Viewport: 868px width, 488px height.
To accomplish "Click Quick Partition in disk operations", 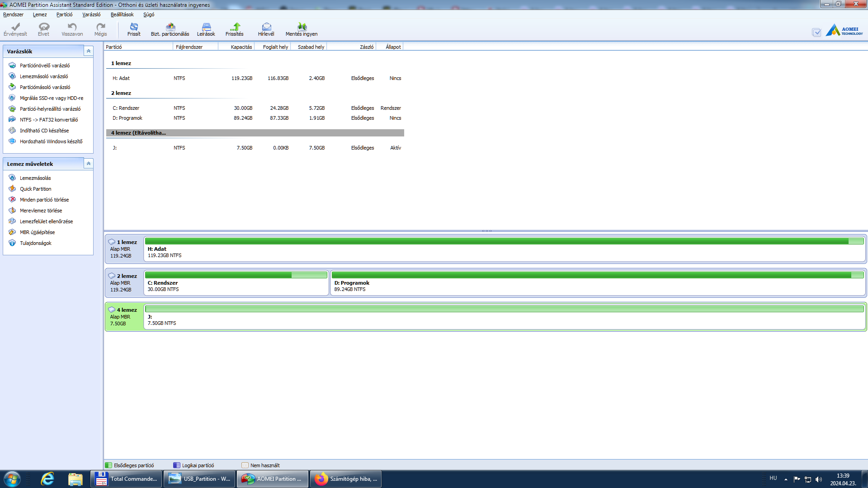I will (35, 189).
